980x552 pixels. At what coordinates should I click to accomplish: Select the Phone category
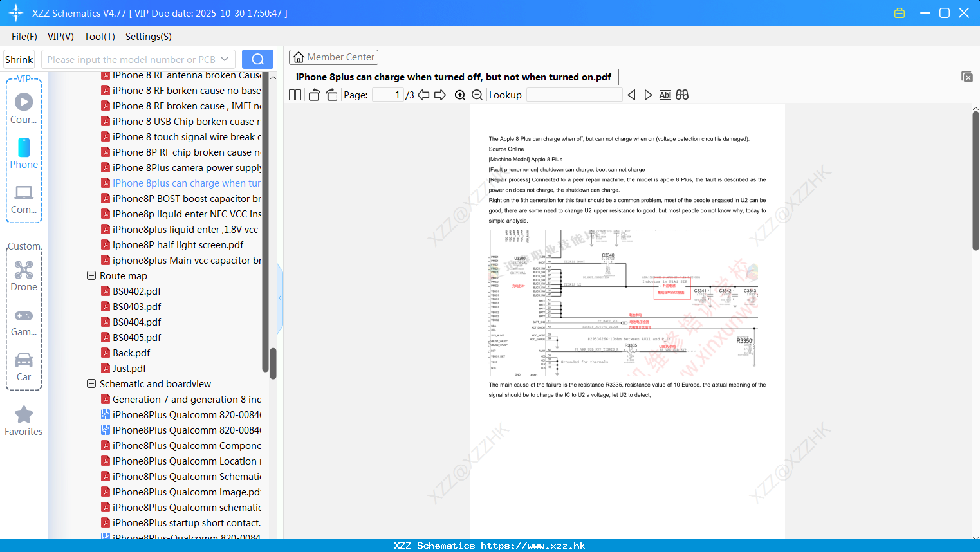coord(24,153)
